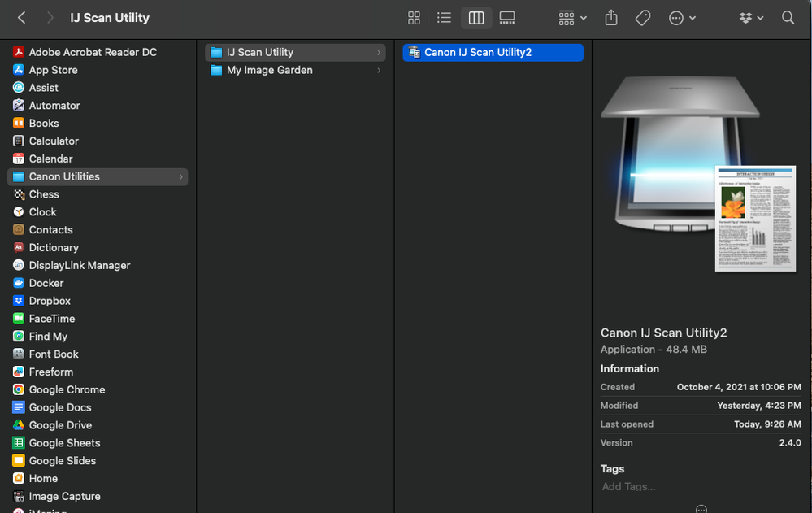Click the Google Chrome app icon

[19, 389]
